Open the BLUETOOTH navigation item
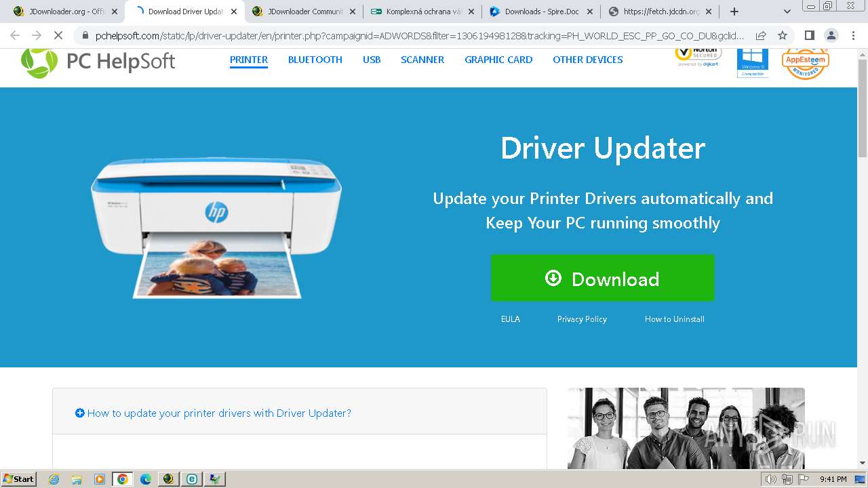 (315, 60)
